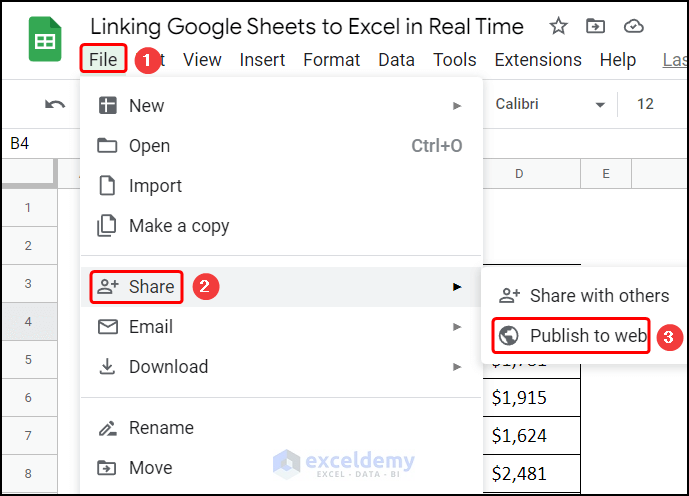Select row 8 header
This screenshot has height=496, width=689.
(29, 474)
